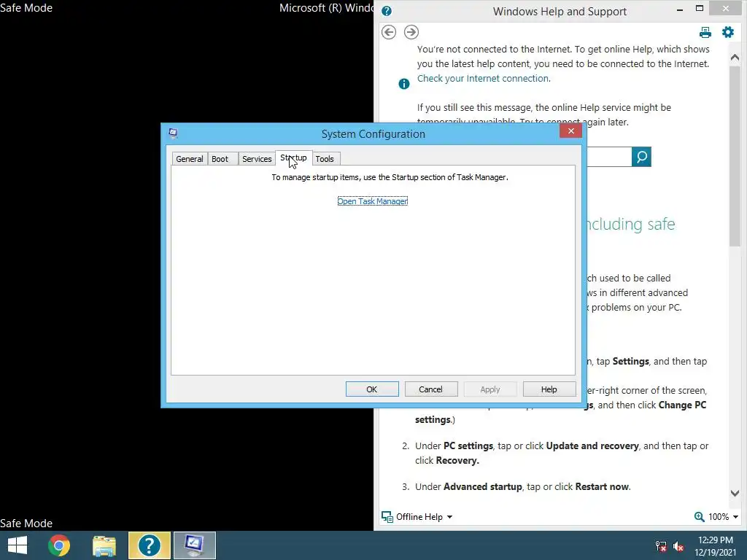Click the System Configuration title bar icon

click(174, 133)
